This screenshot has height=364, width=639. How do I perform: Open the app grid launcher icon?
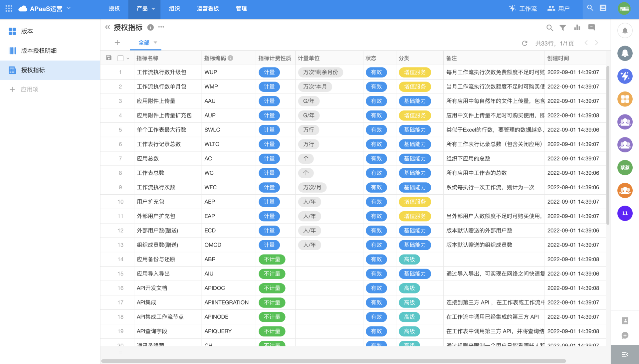click(9, 9)
